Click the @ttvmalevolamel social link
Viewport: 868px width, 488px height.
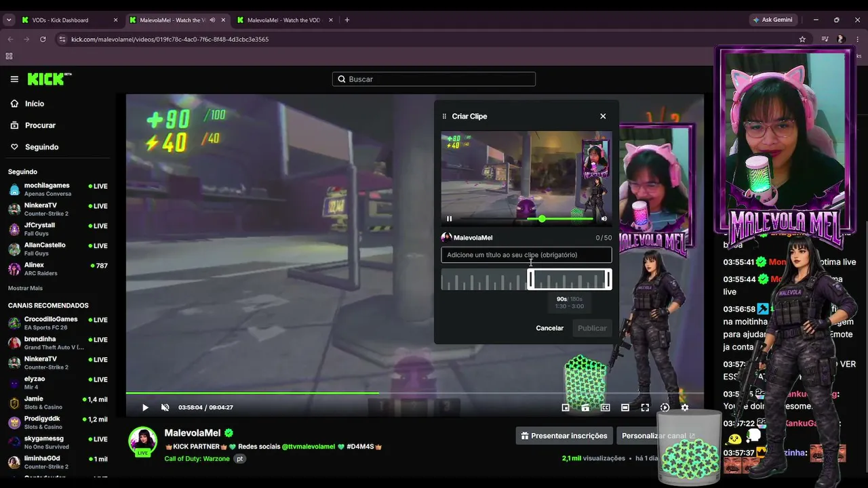(x=309, y=447)
